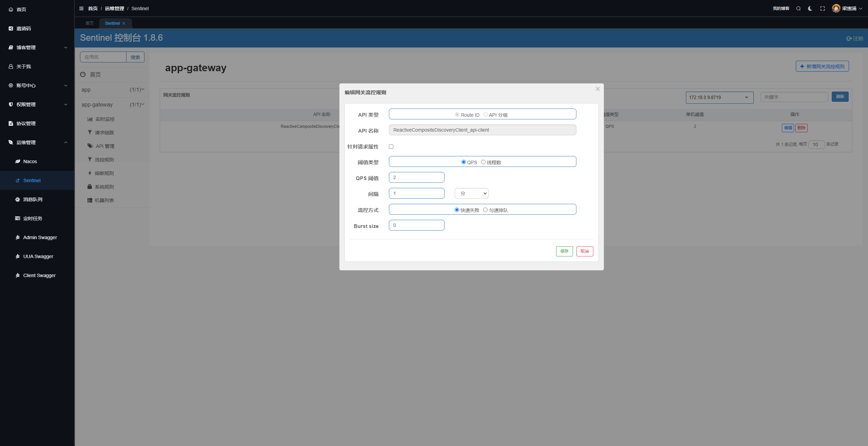Select the 匀速排队 radio option

[x=485, y=210]
